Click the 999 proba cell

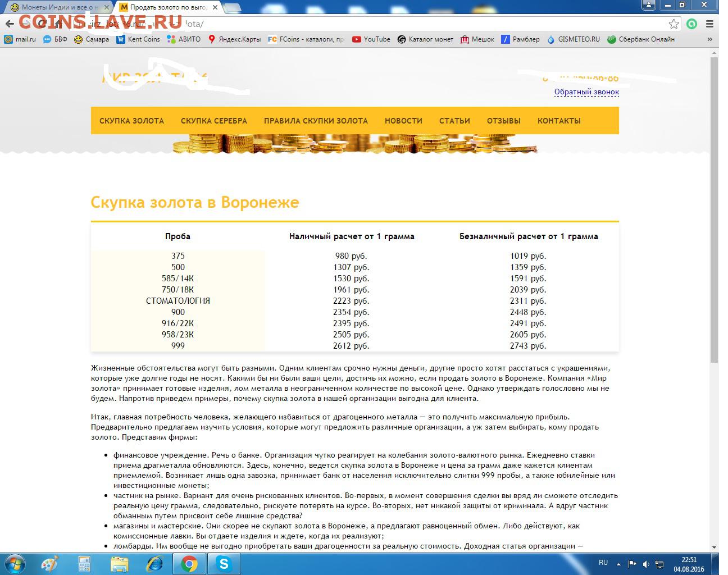click(178, 346)
